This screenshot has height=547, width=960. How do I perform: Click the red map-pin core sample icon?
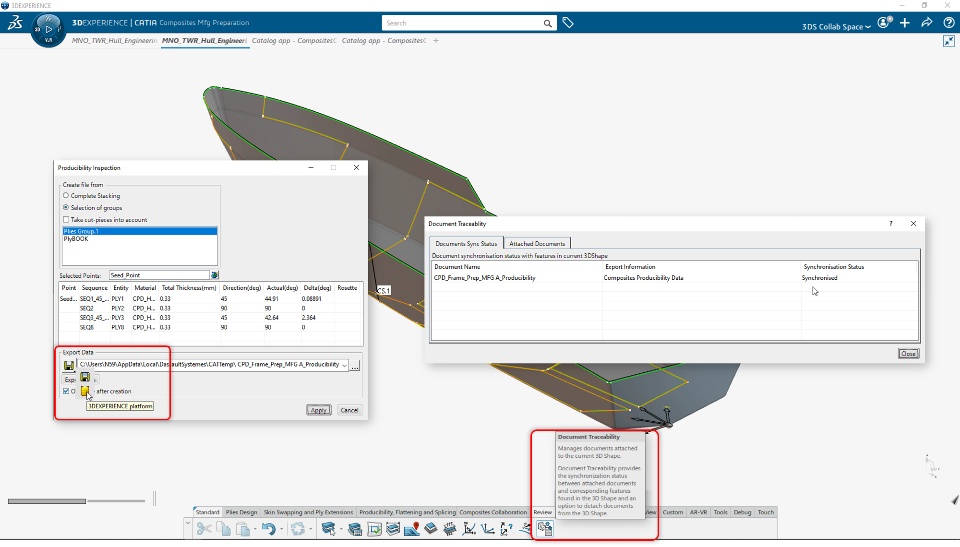coord(412,529)
